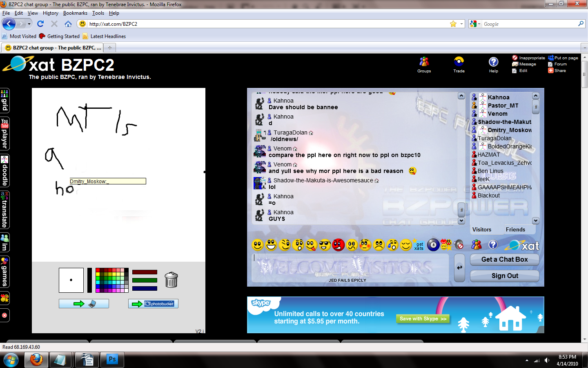Screen dimensions: 588x368
Task: Save doodle to computer button
Action: point(84,303)
